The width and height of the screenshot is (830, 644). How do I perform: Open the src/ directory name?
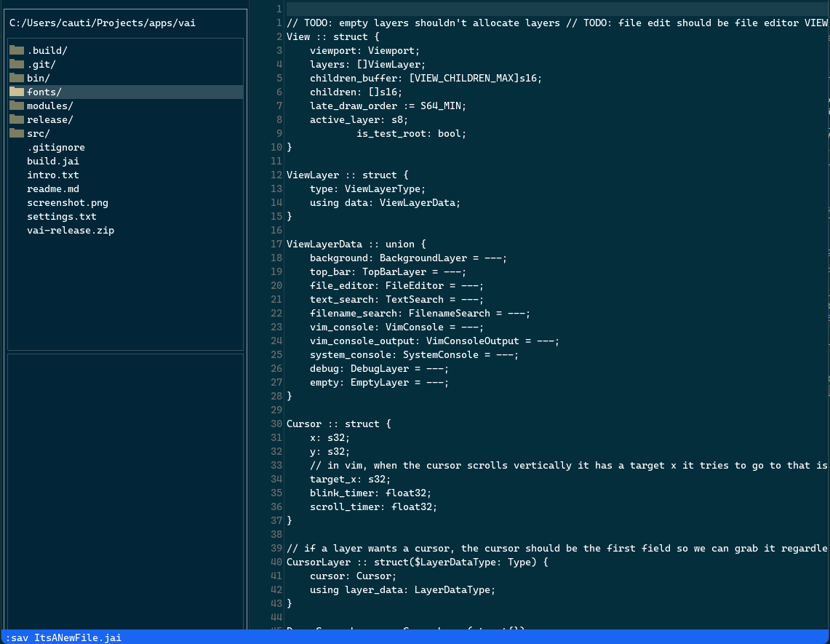(38, 133)
